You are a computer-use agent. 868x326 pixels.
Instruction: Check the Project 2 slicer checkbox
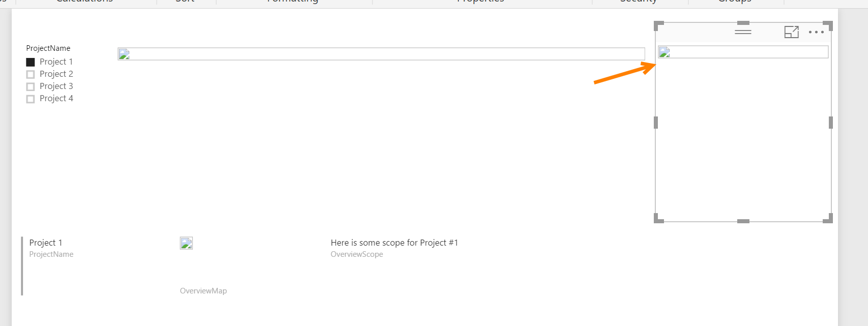pyautogui.click(x=31, y=74)
